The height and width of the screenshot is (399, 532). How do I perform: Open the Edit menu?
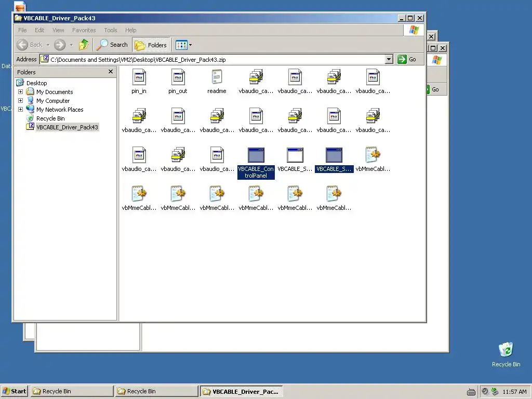point(39,30)
